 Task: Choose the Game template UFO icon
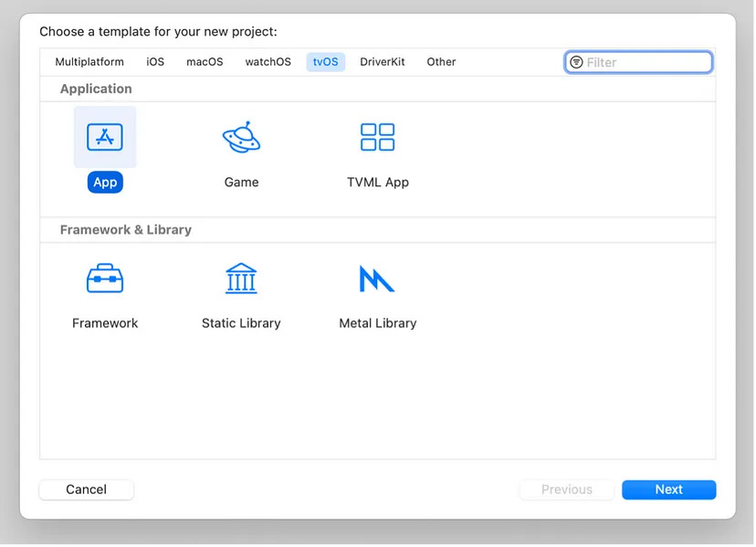(x=241, y=138)
